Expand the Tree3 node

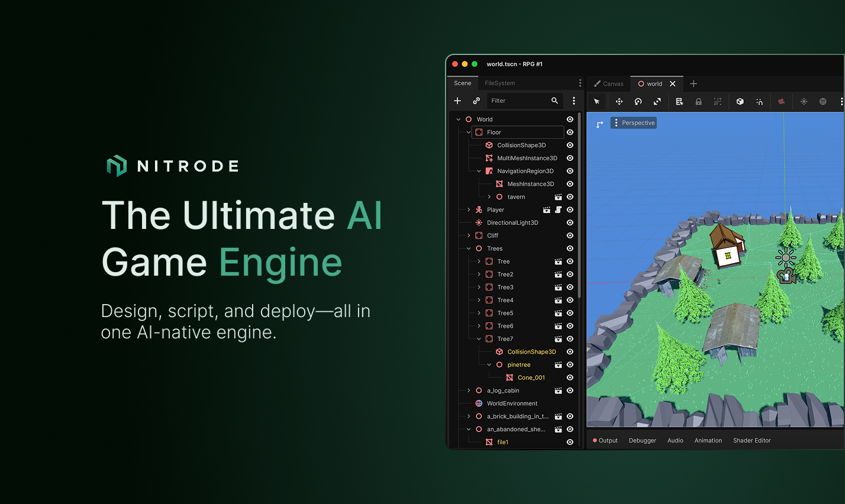pos(479,287)
